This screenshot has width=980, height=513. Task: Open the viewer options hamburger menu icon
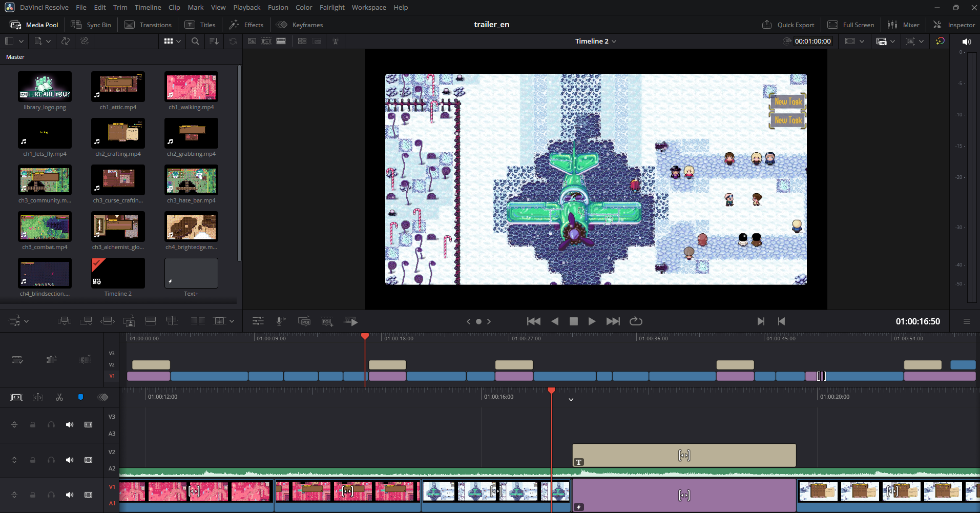(967, 321)
